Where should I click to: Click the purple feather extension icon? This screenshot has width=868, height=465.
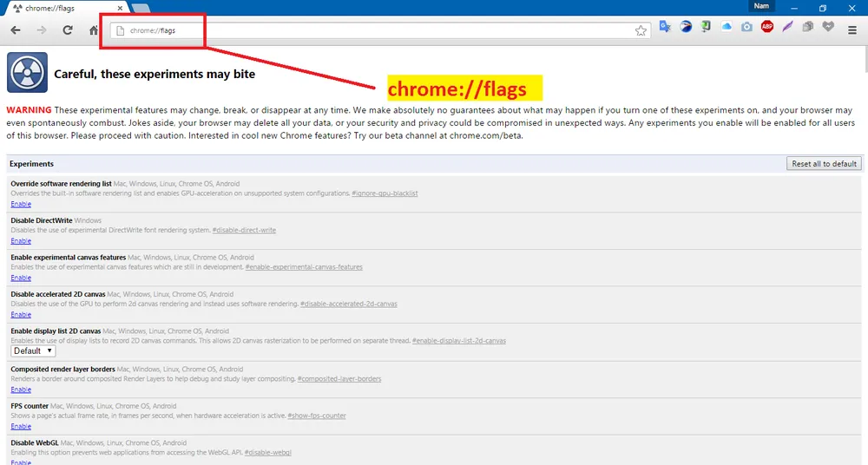pos(787,27)
